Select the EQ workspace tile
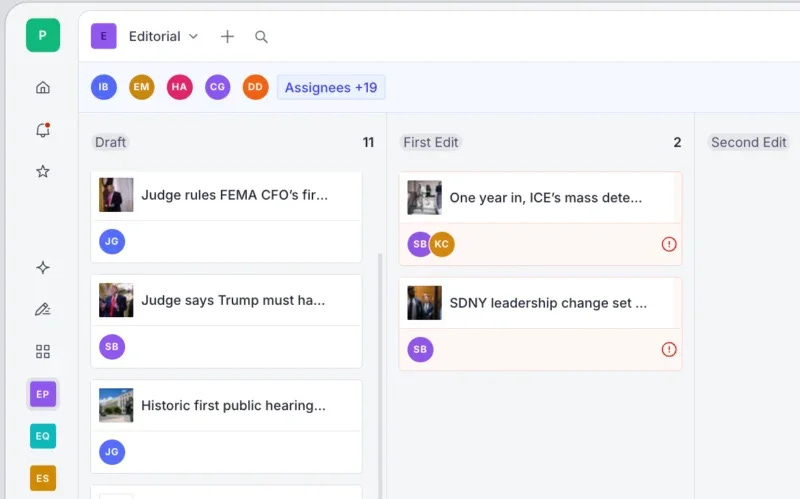This screenshot has height=499, width=800. pyautogui.click(x=43, y=436)
